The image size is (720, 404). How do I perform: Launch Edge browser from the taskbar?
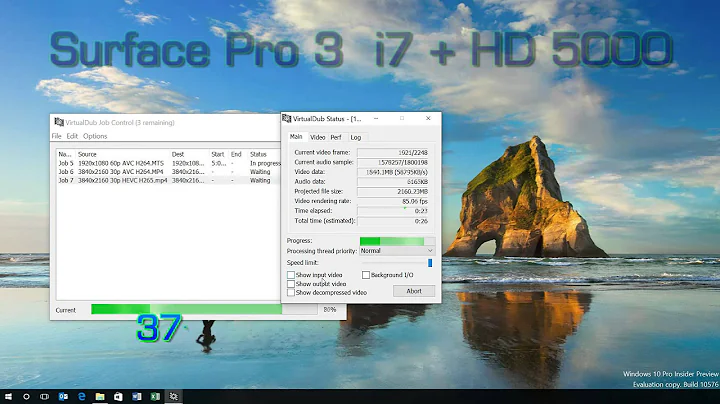tap(82, 396)
